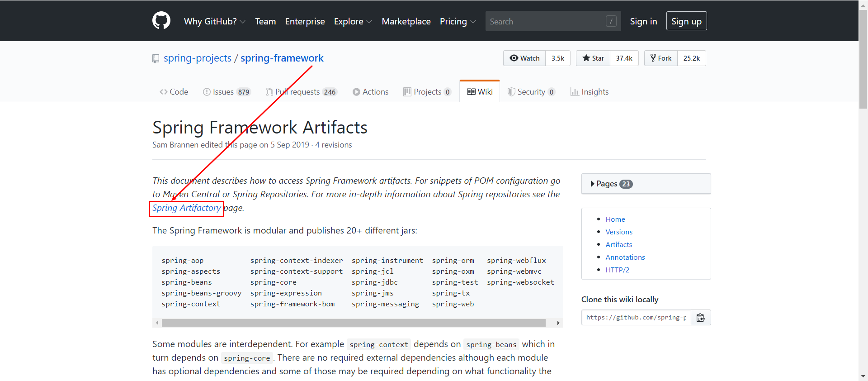Screen dimensions: 868x381
Task: Switch to the Insights tab
Action: pyautogui.click(x=590, y=92)
